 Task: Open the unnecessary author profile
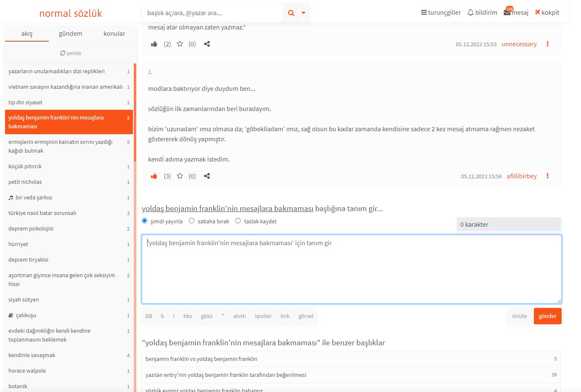pos(519,44)
